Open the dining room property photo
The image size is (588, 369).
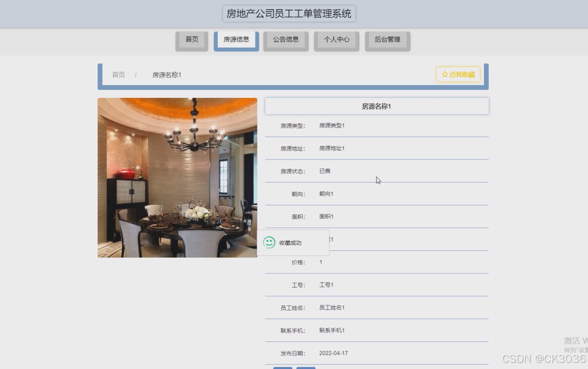(x=177, y=177)
